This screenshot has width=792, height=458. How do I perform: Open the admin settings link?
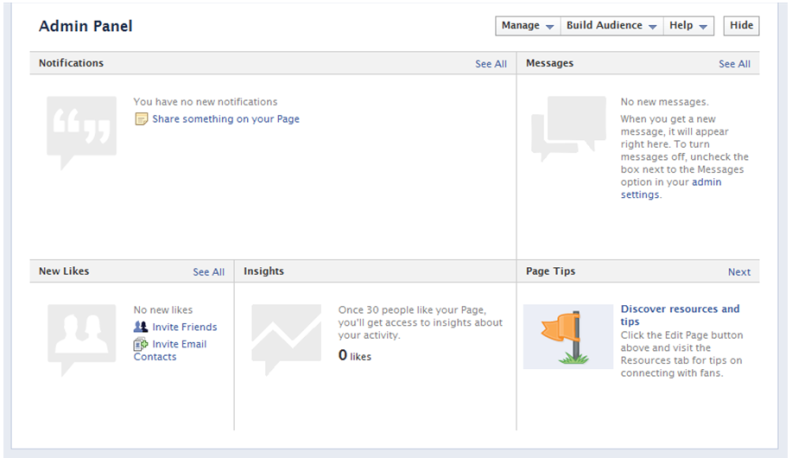671,188
